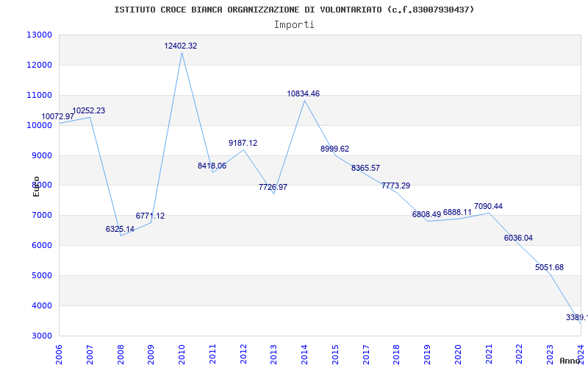The image size is (588, 368).
Task: Click the Euro y-axis title
Action: [36, 187]
